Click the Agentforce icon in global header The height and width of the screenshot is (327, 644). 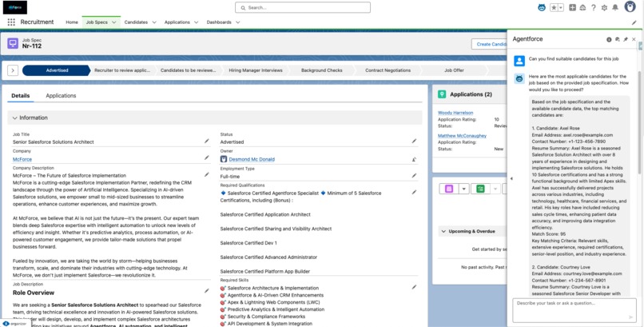(x=542, y=7)
